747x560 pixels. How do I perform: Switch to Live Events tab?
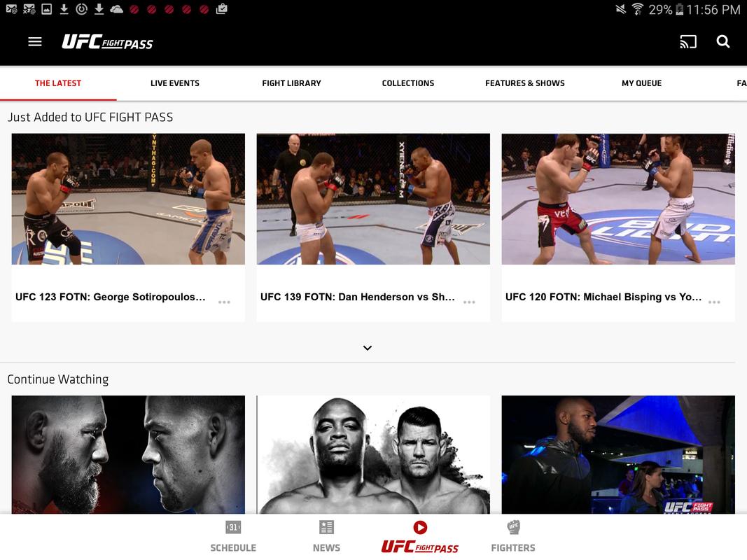click(175, 83)
